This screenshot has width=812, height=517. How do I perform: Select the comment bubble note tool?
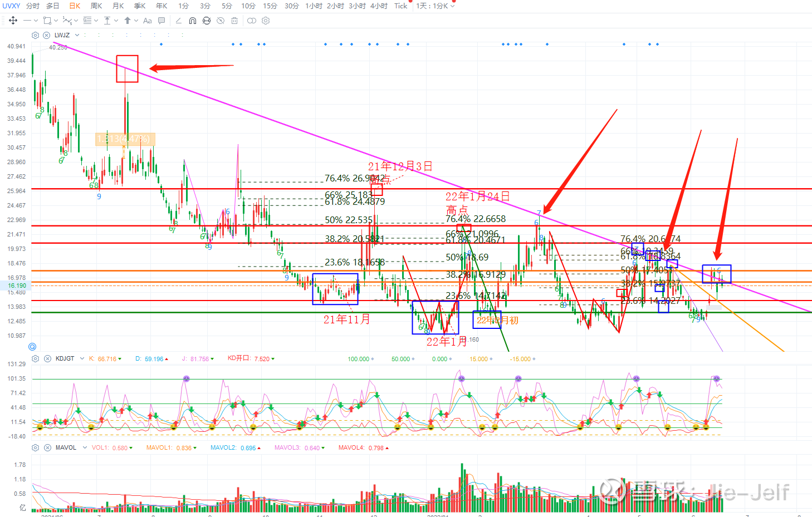coord(162,21)
